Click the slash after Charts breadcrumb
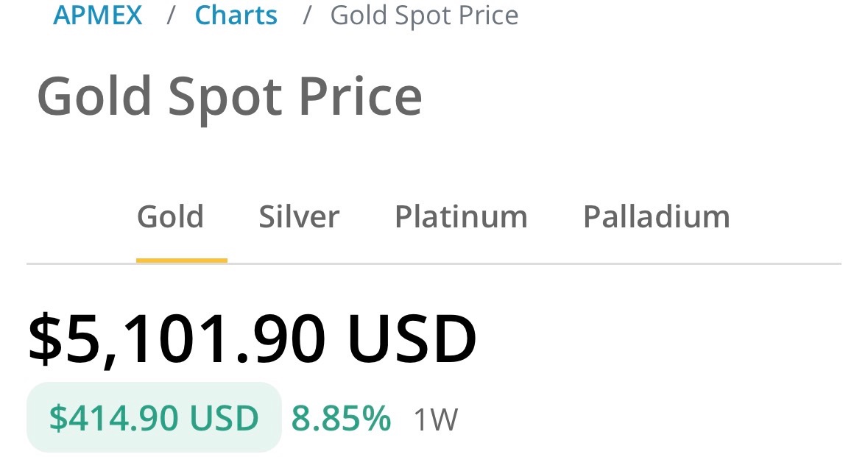This screenshot has height=457, width=868. [x=306, y=15]
